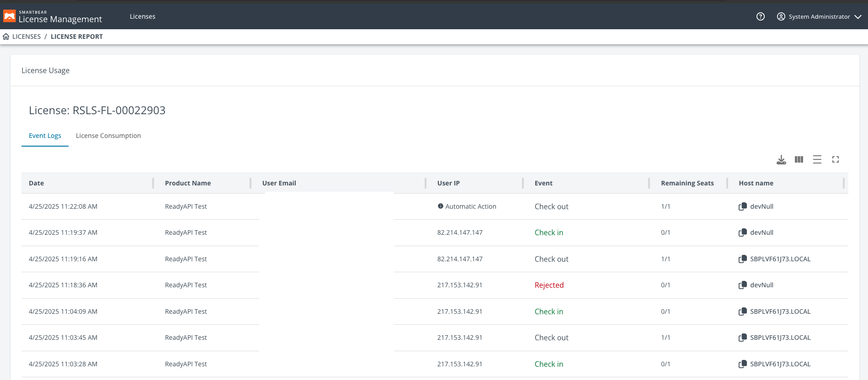Copy host name devNull in first row
The height and width of the screenshot is (380, 868).
tap(743, 206)
